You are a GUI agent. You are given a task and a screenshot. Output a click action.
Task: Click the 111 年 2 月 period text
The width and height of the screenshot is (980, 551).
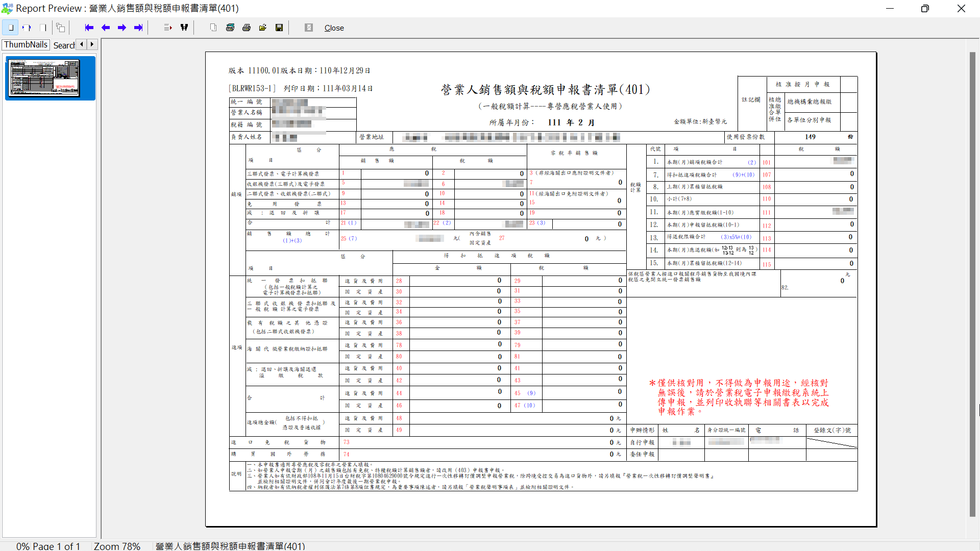571,122
